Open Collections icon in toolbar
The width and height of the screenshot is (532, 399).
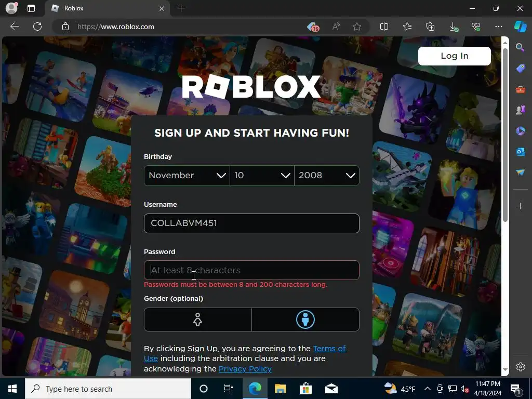(430, 26)
